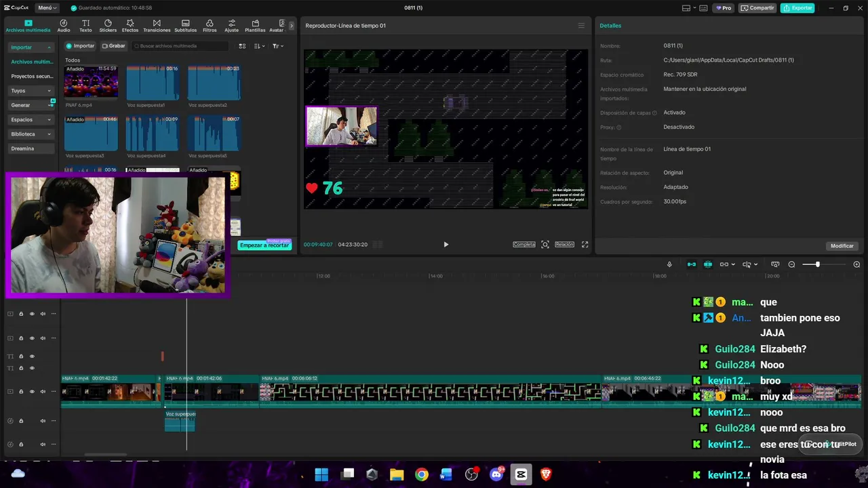Switch media grid view layout

coord(242,46)
